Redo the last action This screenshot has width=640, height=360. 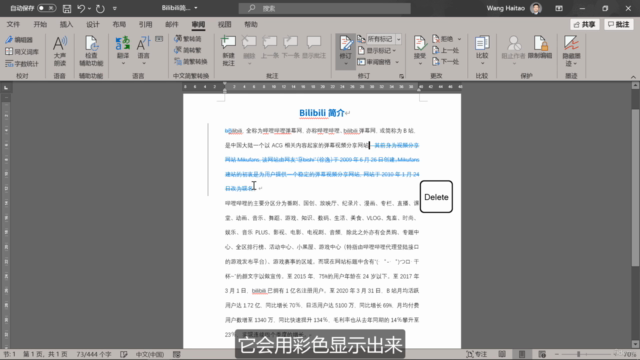[100, 8]
